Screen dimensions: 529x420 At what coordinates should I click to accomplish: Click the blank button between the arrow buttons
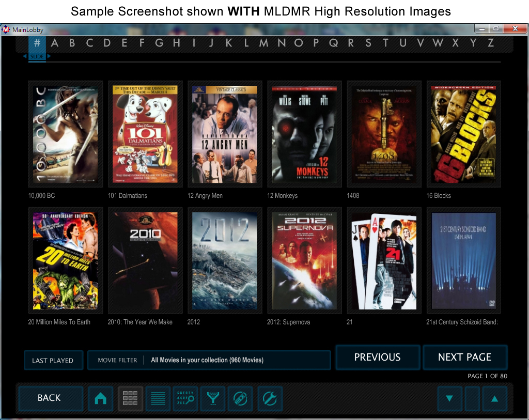[x=472, y=399]
